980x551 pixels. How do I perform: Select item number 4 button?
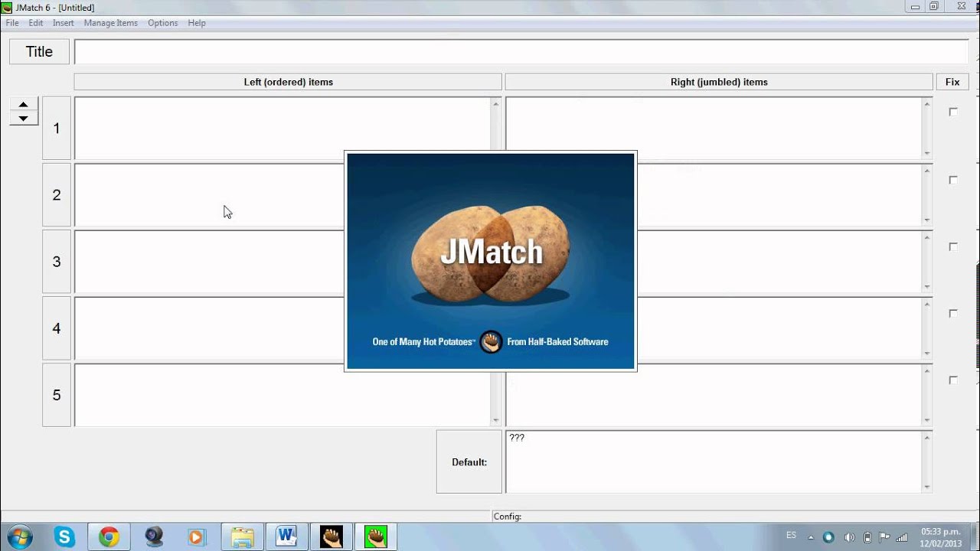pos(57,328)
